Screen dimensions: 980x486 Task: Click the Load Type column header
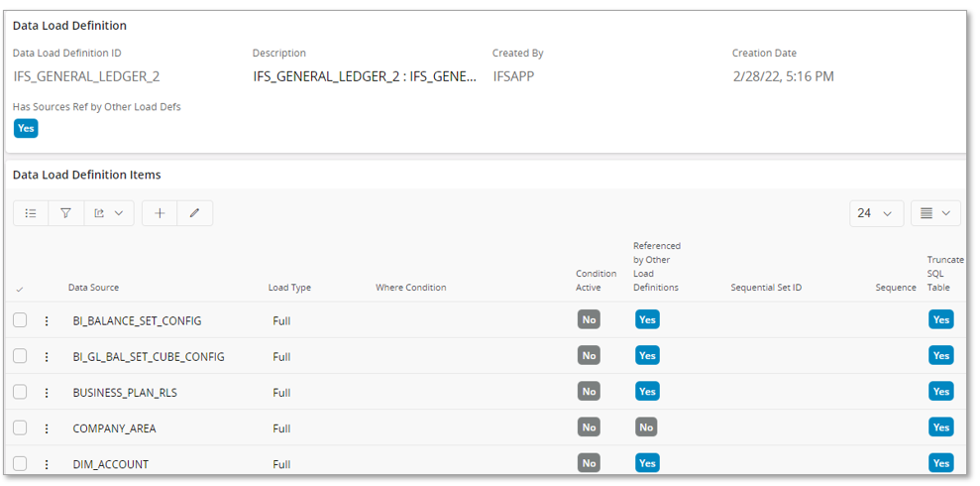(289, 288)
